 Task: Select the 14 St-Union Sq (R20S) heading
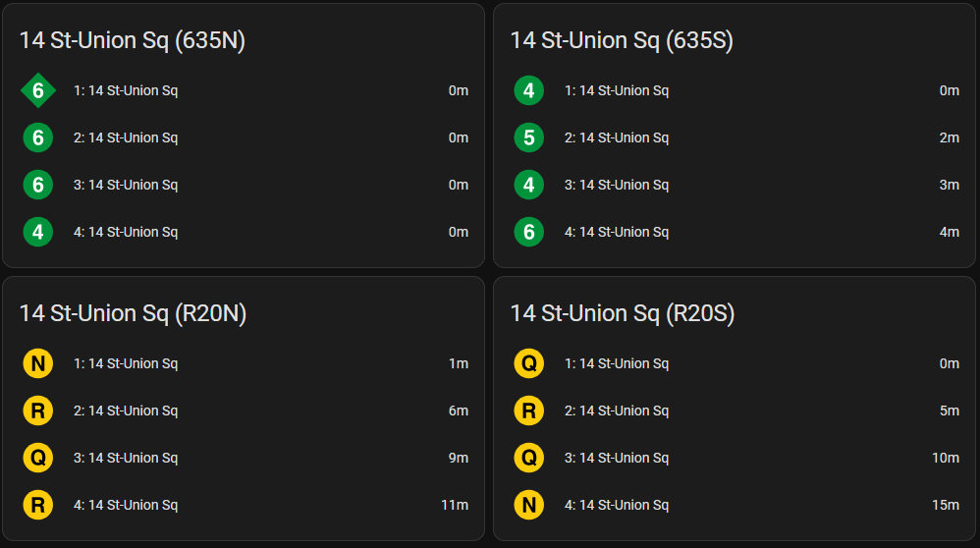[x=623, y=313]
